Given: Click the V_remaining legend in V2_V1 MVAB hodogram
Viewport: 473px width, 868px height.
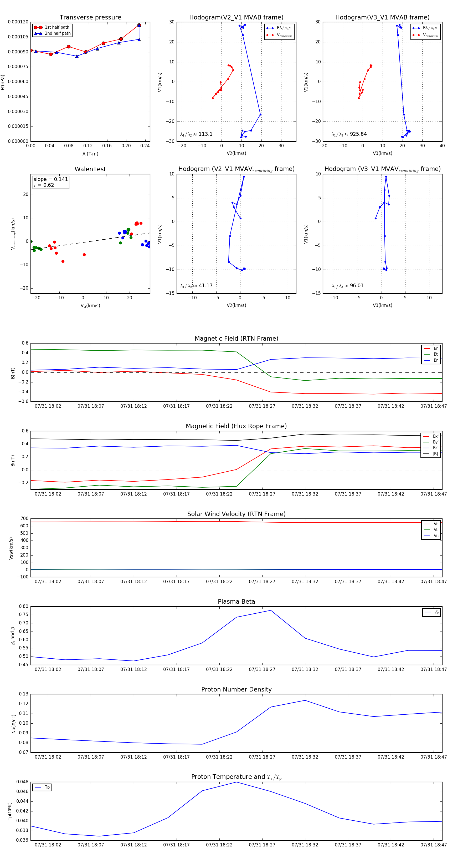Looking at the screenshot, I should click(x=279, y=35).
